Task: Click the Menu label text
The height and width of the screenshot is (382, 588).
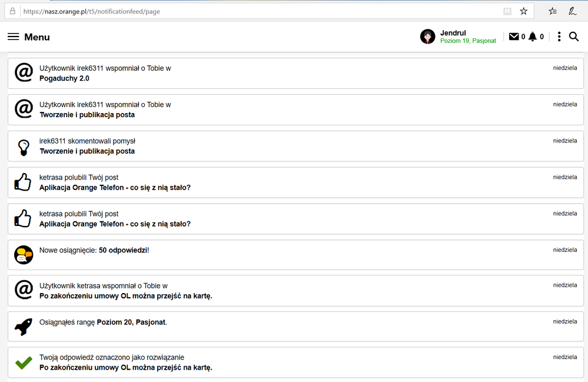Action: click(x=37, y=37)
